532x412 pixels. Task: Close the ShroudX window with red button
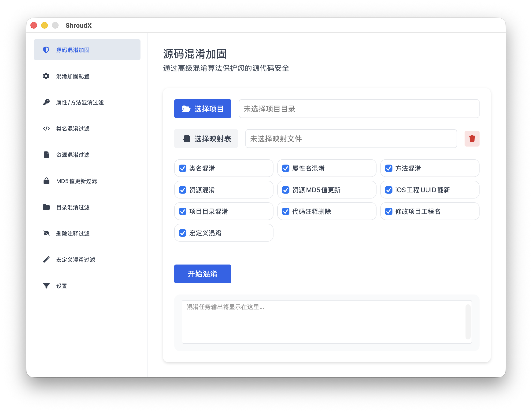pyautogui.click(x=34, y=25)
